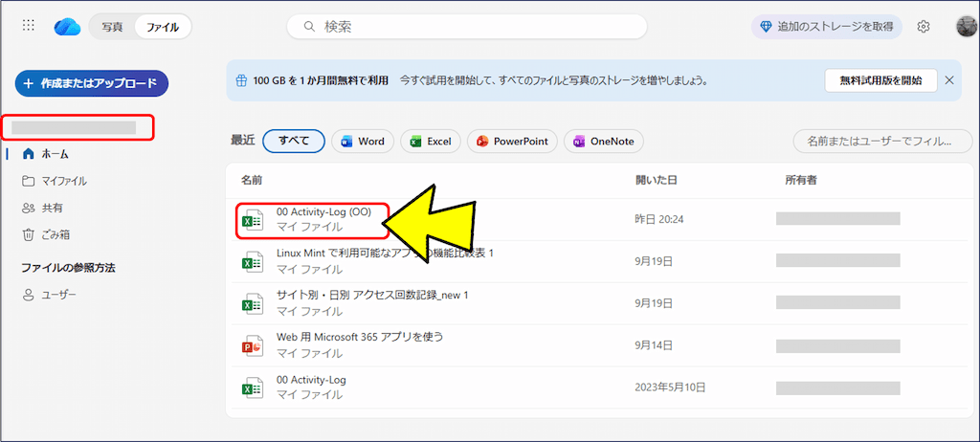Select the すべて filter pill
This screenshot has height=442, width=980.
pos(294,142)
